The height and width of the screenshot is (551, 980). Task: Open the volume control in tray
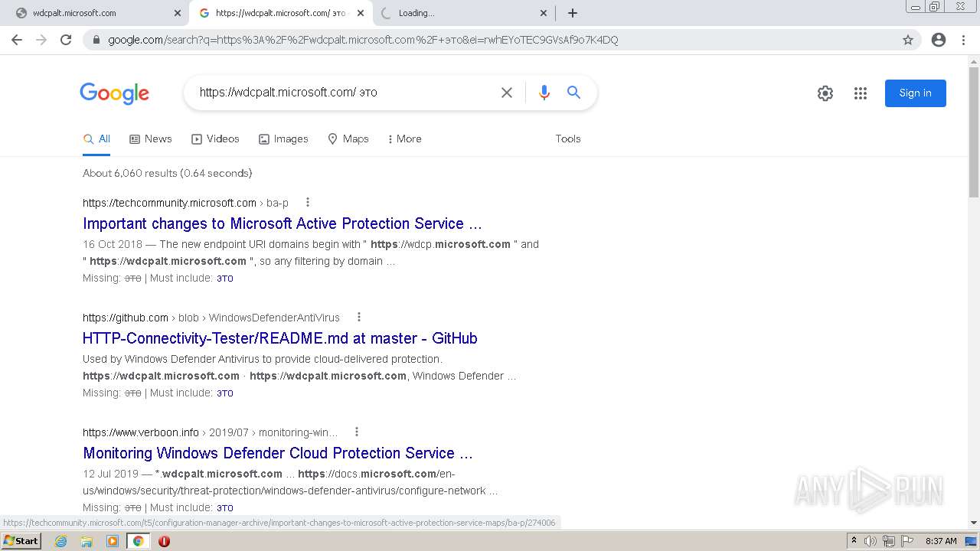click(871, 541)
